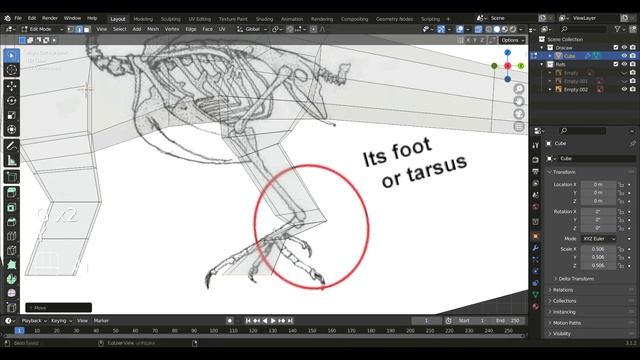Open the File menu
The height and width of the screenshot is (360, 640).
point(18,18)
